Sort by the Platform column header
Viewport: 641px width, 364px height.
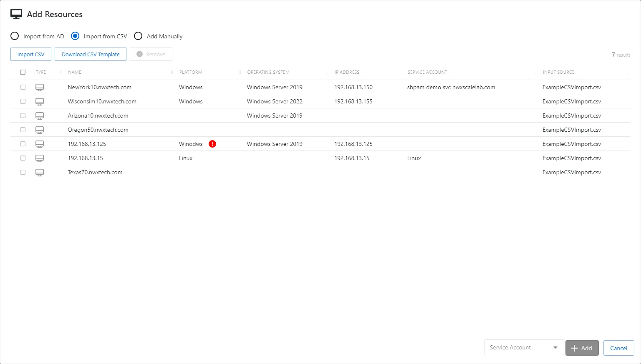point(191,72)
